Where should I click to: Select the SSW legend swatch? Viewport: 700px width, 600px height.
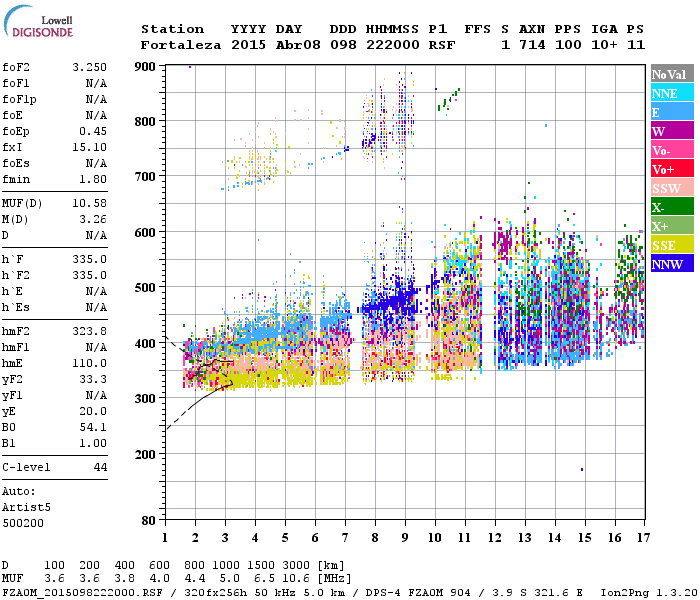point(672,188)
